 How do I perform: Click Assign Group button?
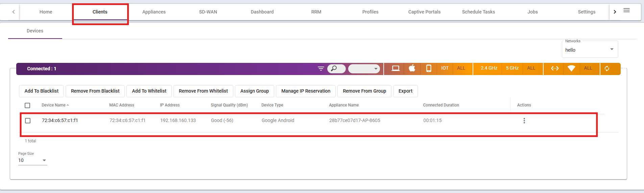point(255,91)
